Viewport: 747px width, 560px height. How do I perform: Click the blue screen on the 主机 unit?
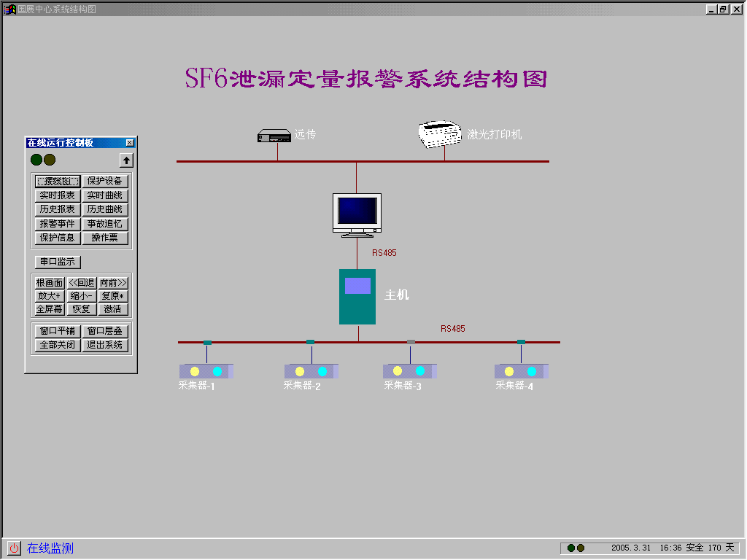coord(357,286)
